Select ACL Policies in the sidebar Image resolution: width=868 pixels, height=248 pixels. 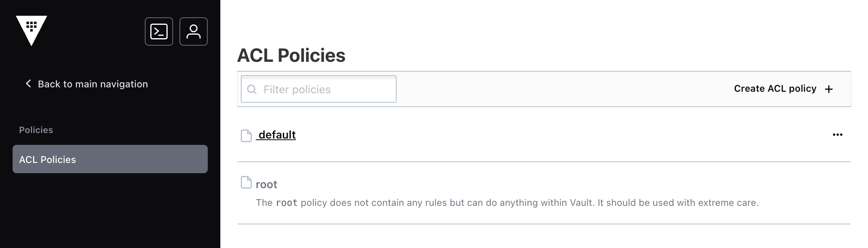(110, 159)
